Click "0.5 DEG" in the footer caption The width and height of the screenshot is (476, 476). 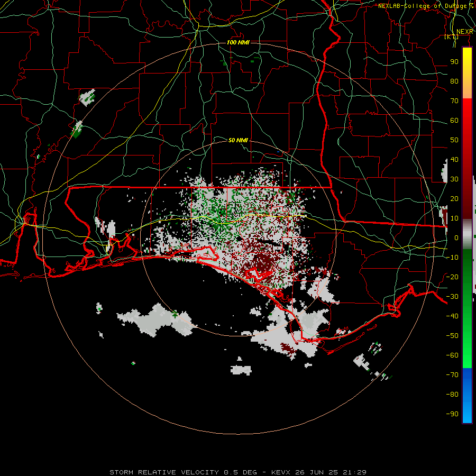[x=241, y=472]
